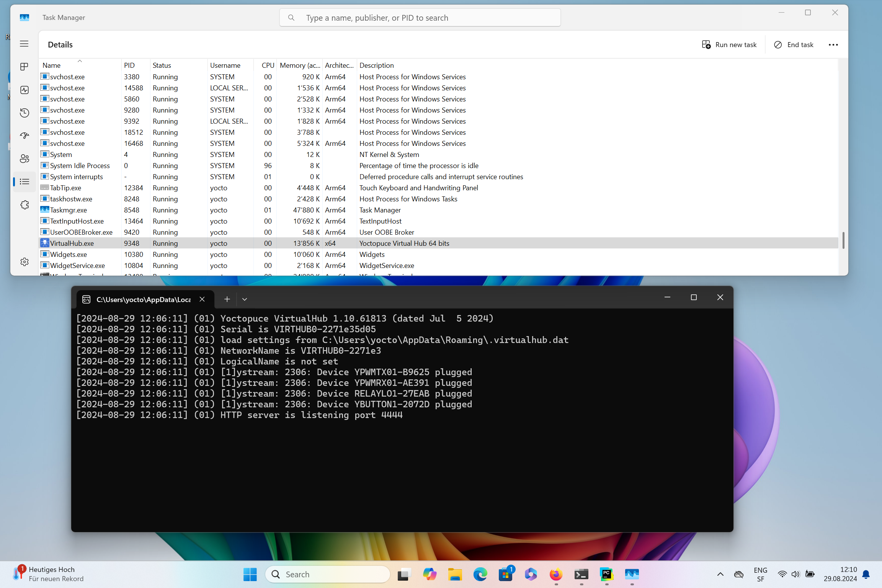The width and height of the screenshot is (882, 588).
Task: Click the Task Manager search field
Action: coord(420,18)
